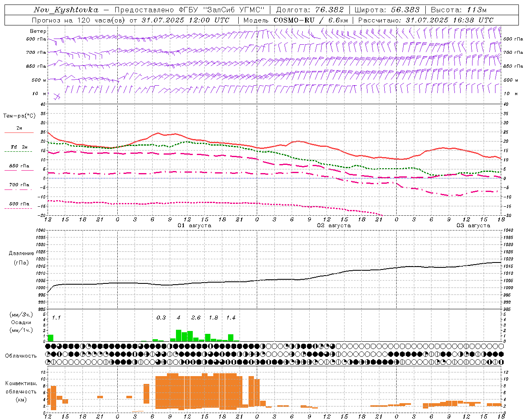The width and height of the screenshot is (525, 420).
Task: Click the (мм/1ч.) precipitation unit label
Action: point(21,331)
